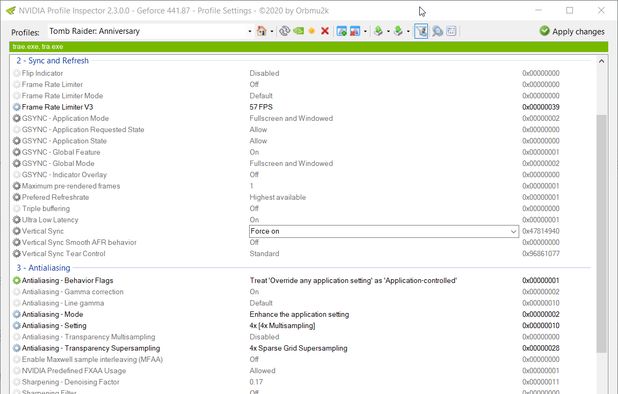Click gear icon beside Antialiasing - Transparency Supersampling

pyautogui.click(x=17, y=348)
